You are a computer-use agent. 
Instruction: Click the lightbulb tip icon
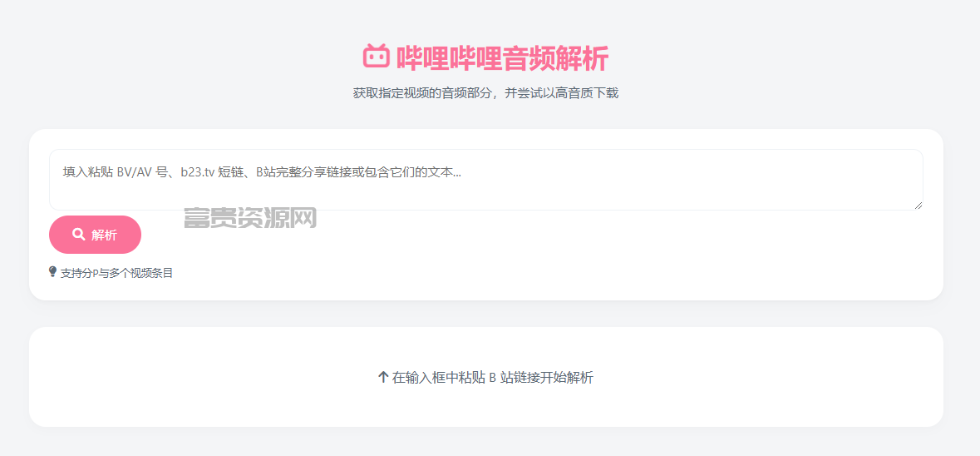(52, 272)
